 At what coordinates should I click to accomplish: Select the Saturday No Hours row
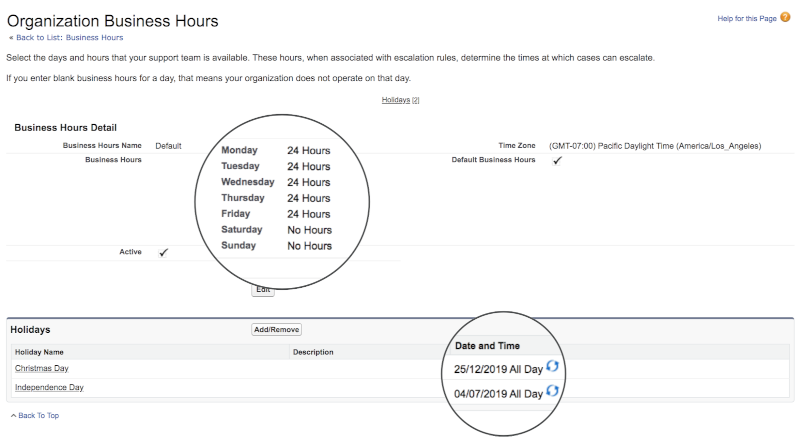coord(275,230)
